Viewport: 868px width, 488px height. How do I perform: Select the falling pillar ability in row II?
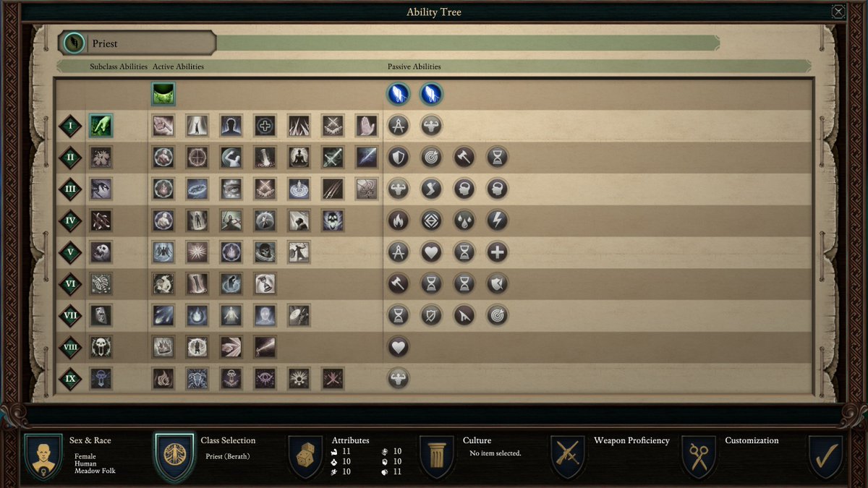[x=265, y=157]
